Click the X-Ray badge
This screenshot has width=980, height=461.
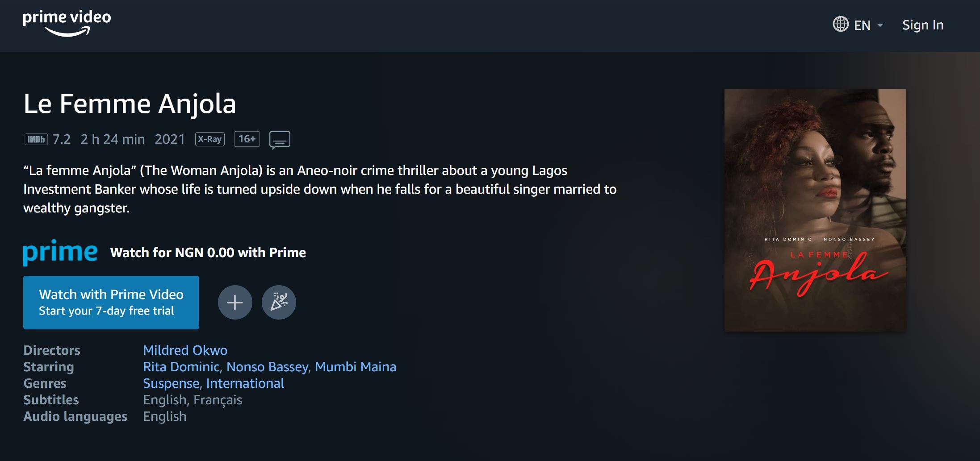[210, 139]
